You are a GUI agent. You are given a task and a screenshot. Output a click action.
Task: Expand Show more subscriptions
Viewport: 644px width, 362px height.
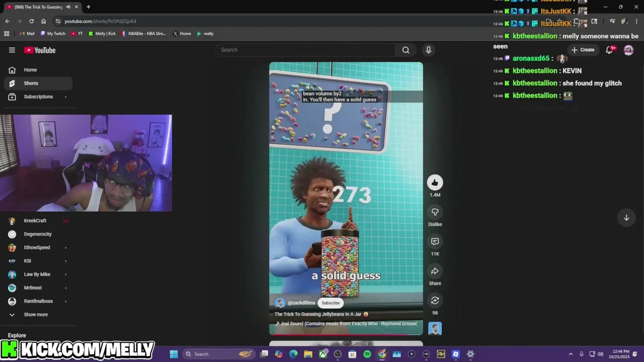[38, 315]
